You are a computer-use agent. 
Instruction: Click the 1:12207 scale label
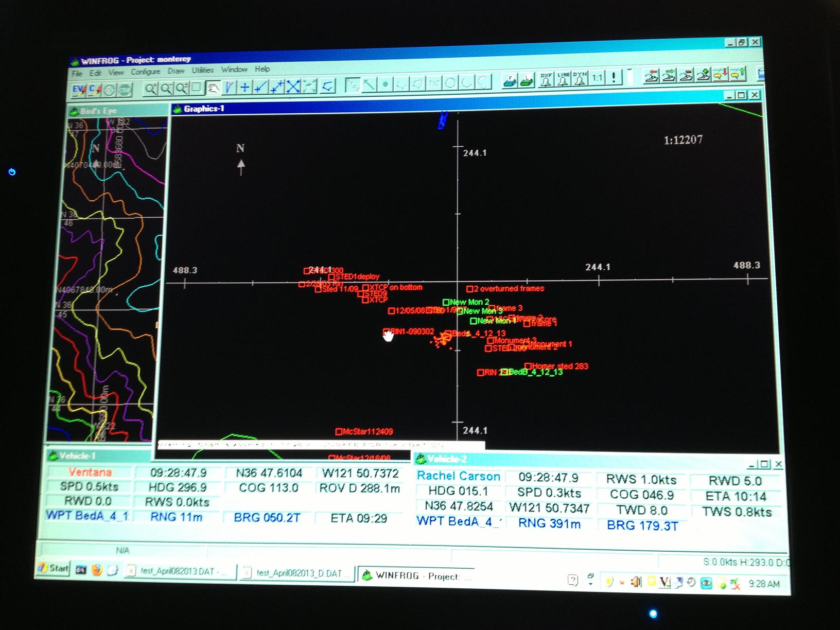coord(683,140)
